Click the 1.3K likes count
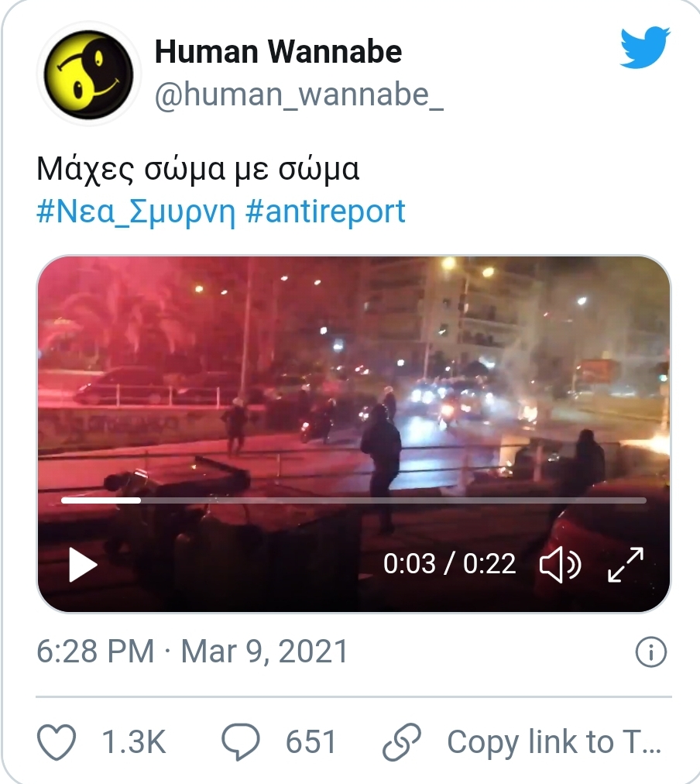 pyautogui.click(x=133, y=742)
